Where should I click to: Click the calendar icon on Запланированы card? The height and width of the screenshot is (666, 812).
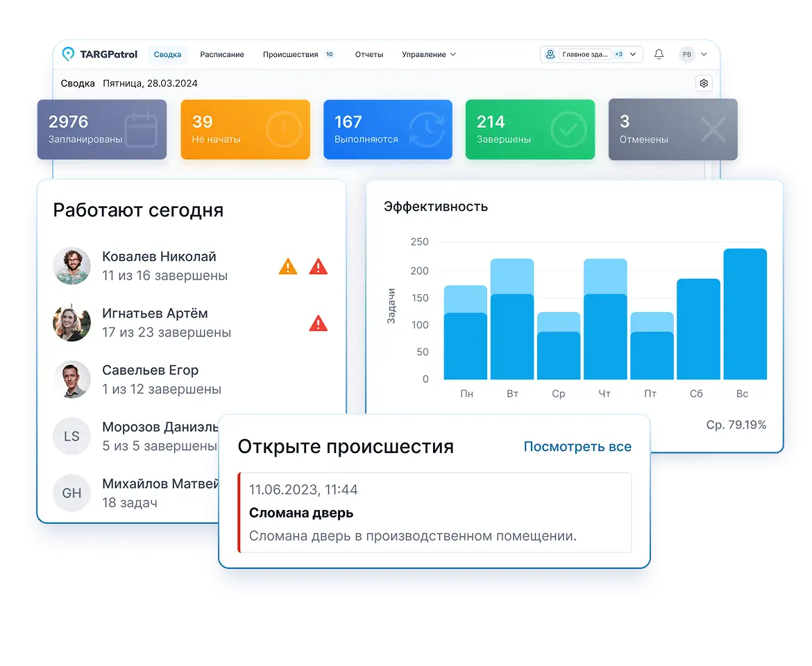tap(141, 129)
